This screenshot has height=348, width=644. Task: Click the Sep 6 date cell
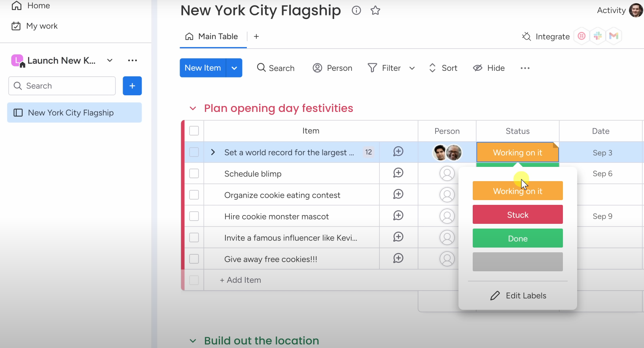[x=602, y=174]
